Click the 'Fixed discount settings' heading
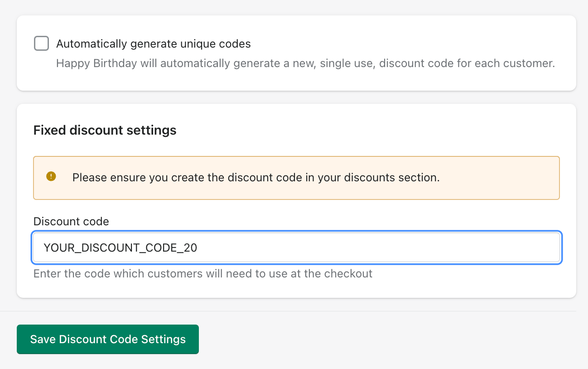This screenshot has width=588, height=369. pos(105,131)
